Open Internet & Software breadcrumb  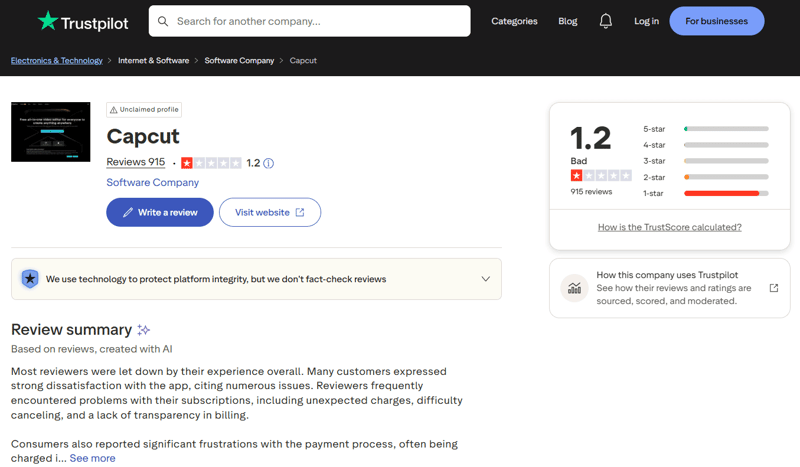point(154,60)
